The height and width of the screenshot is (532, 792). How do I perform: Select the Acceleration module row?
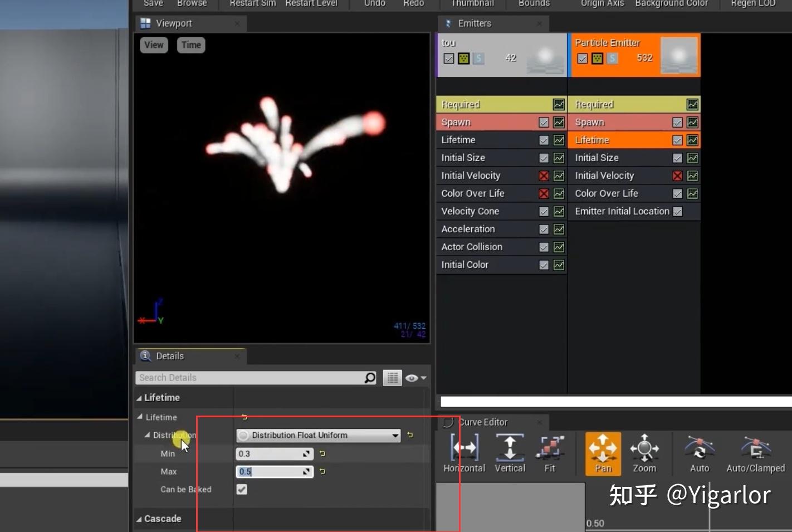click(x=501, y=229)
